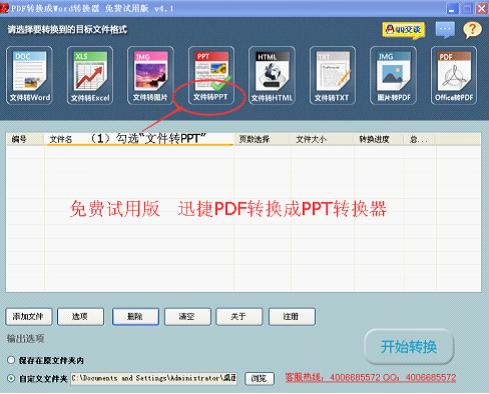Image resolution: width=489 pixels, height=394 pixels.
Task: Click the 文件名 column header
Action: coord(139,139)
